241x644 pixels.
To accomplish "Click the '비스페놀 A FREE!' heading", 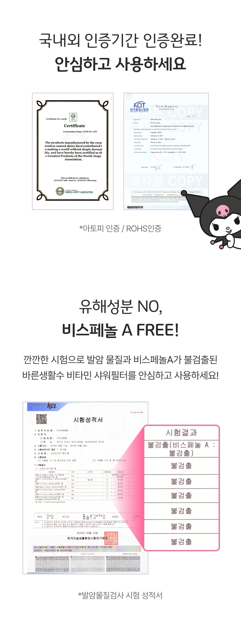I will (x=121, y=330).
